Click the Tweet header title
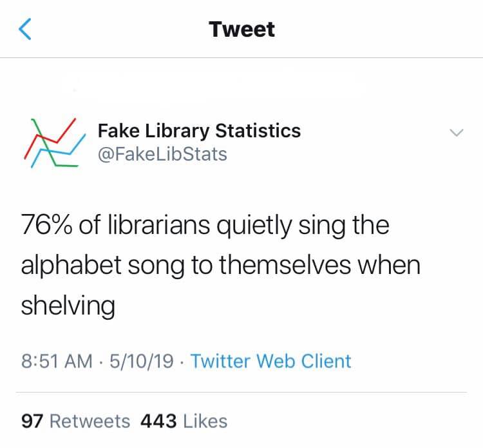The width and height of the screenshot is (483, 448). (x=241, y=30)
